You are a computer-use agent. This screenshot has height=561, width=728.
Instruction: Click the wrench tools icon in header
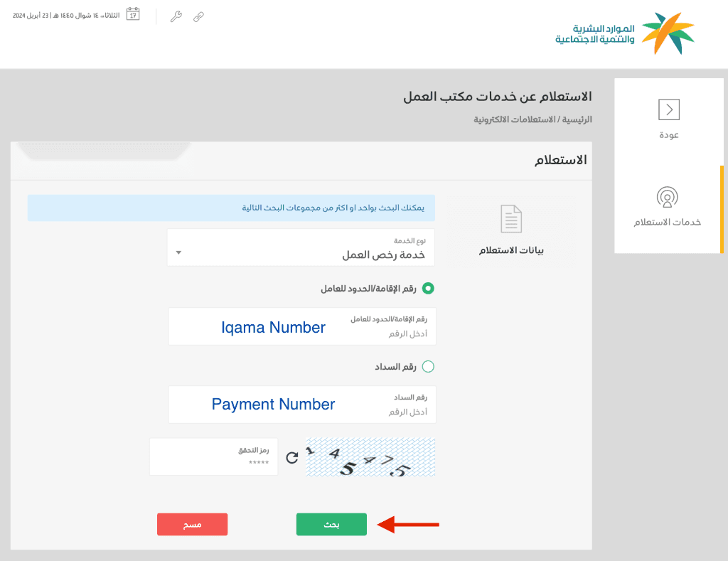[176, 17]
